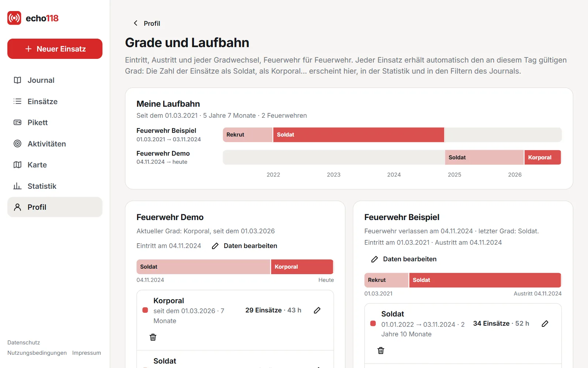Viewport: 588px width, 368px height.
Task: Open Karte in the sidebar
Action: tap(55, 165)
